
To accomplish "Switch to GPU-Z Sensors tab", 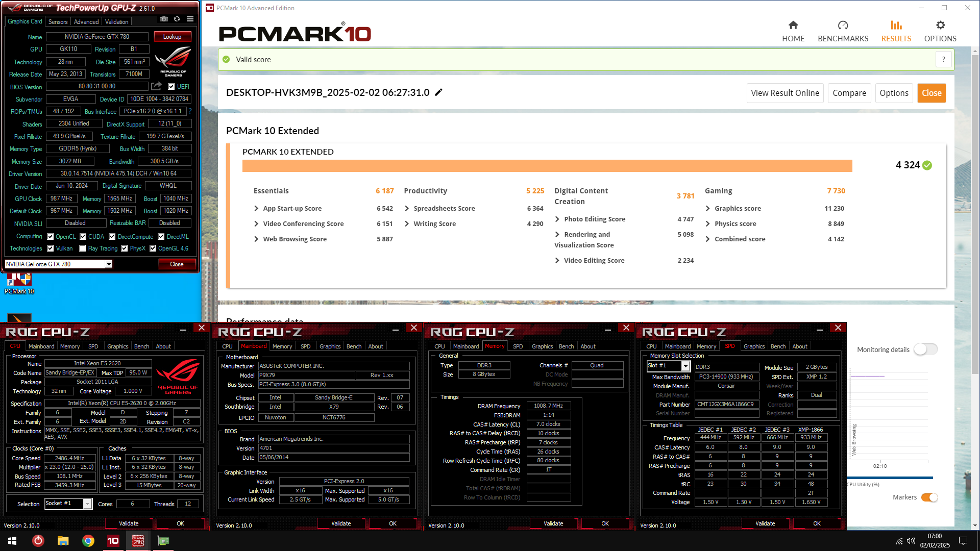I will point(58,22).
